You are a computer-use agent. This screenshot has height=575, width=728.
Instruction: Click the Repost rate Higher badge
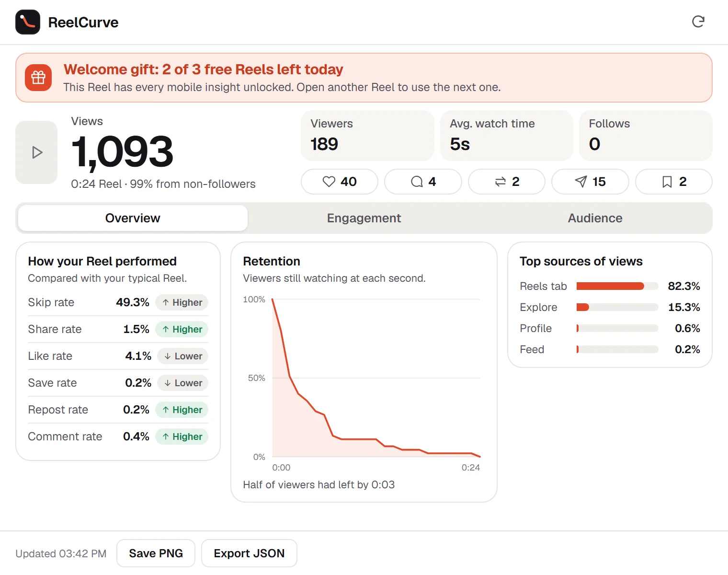(182, 410)
